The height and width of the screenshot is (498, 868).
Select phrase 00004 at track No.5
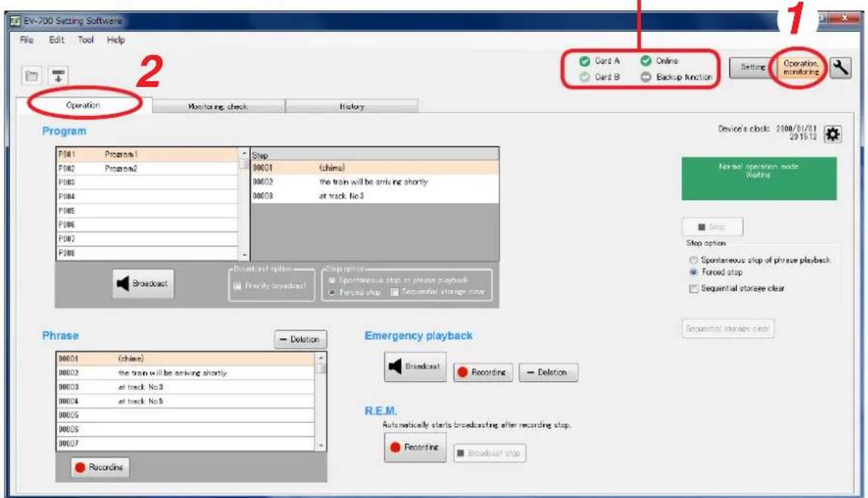(186, 401)
